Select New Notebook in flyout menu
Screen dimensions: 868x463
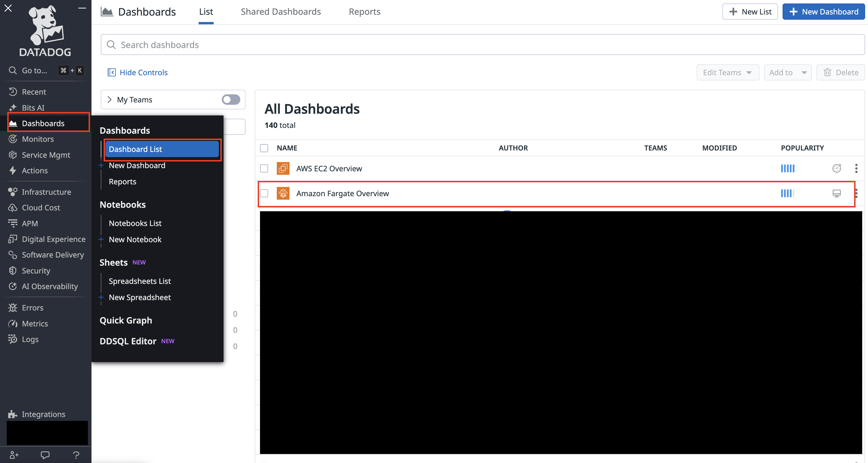tap(135, 239)
